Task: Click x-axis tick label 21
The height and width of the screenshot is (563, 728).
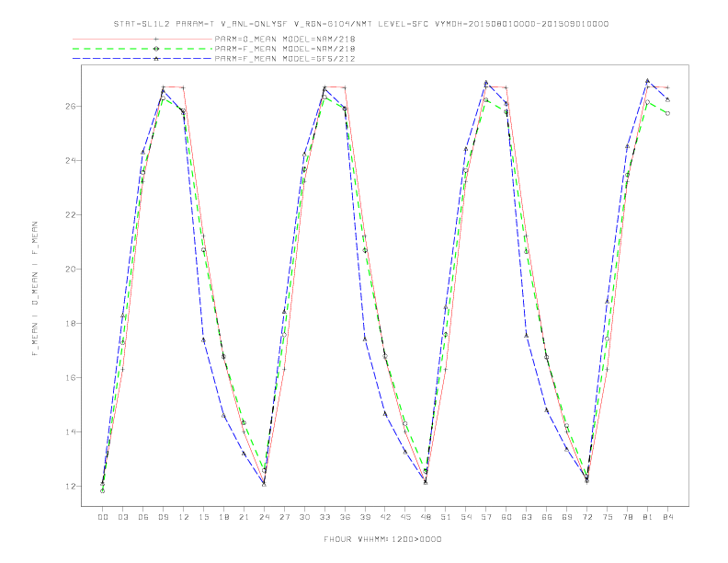Action: coord(244,517)
